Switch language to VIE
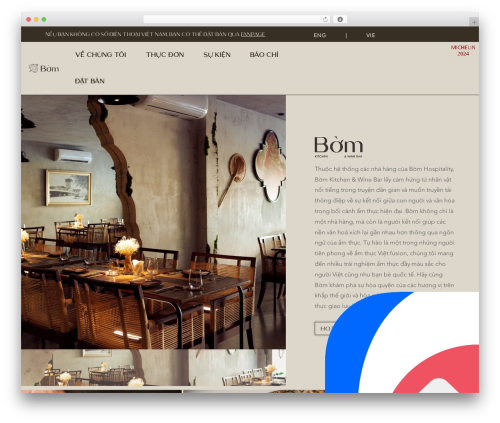 pyautogui.click(x=370, y=35)
